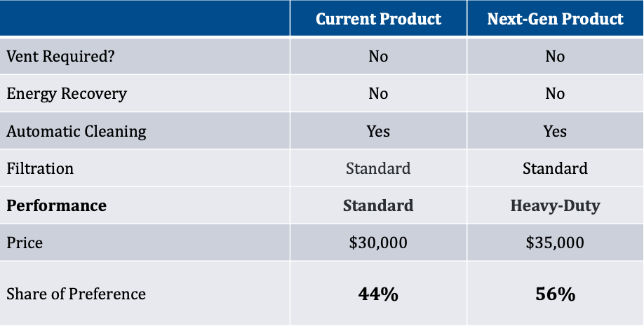Select the Price row label

(25, 243)
